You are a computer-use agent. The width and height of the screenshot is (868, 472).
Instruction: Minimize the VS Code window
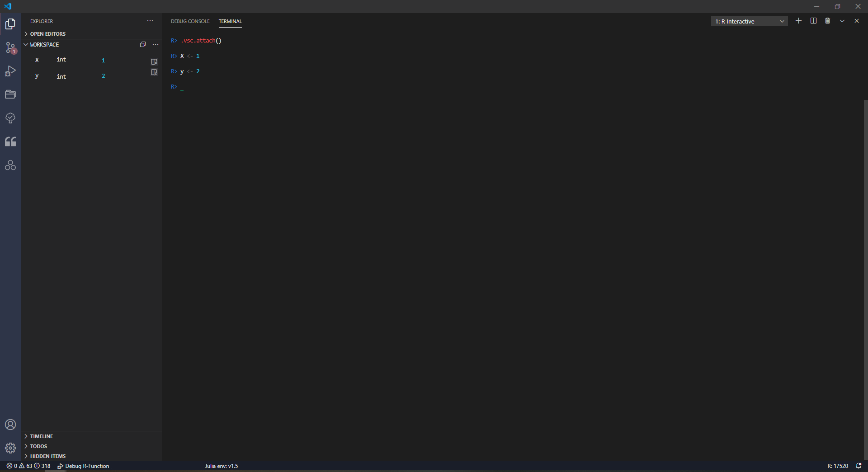click(x=816, y=6)
